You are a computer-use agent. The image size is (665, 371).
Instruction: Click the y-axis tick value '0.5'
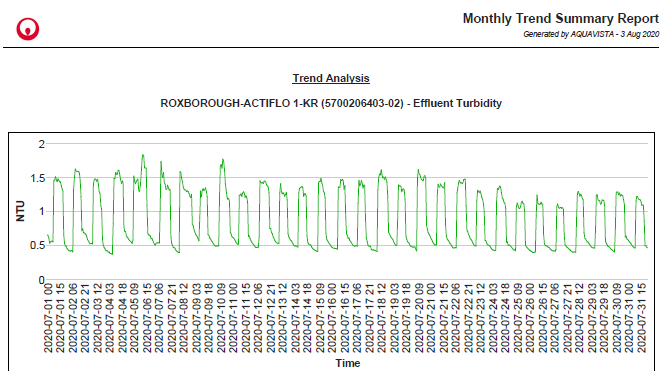[x=37, y=245]
